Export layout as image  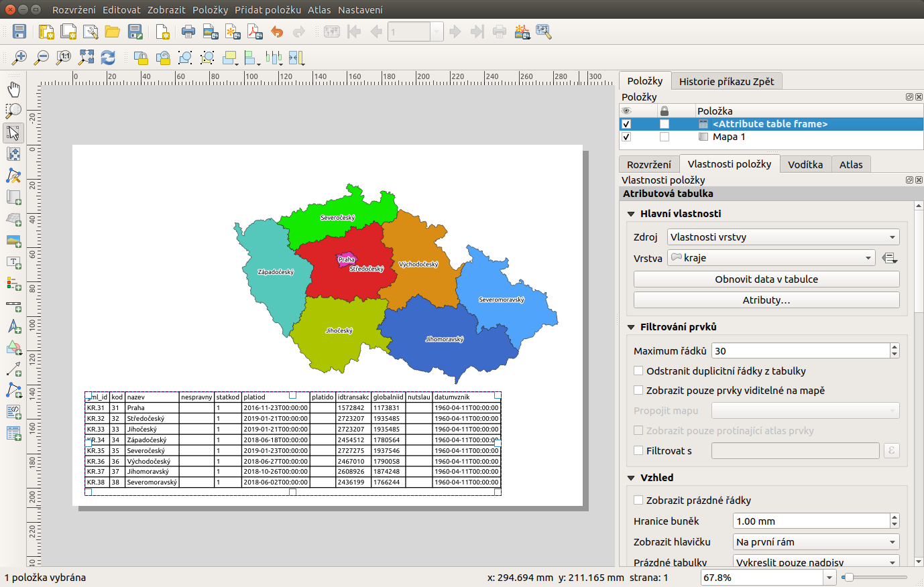pos(211,31)
